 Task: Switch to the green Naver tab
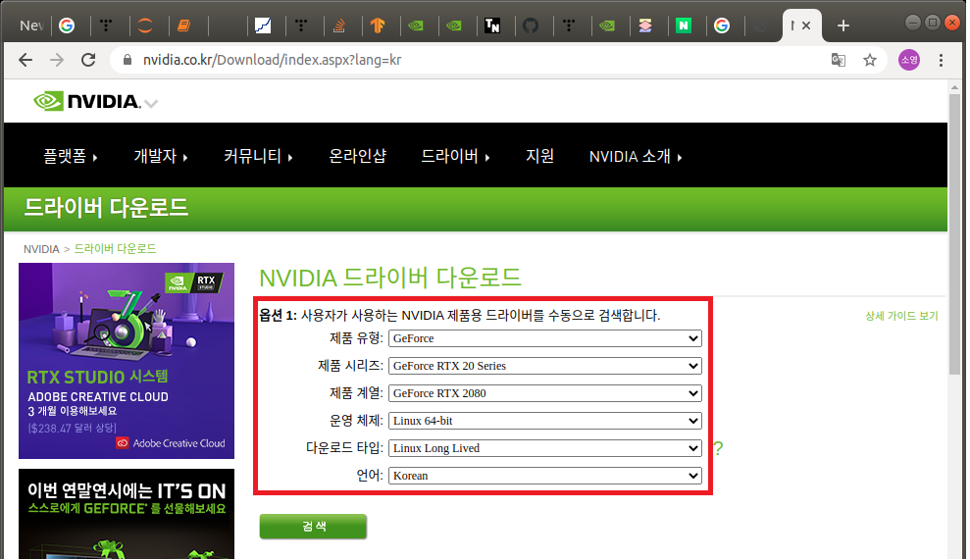(684, 25)
